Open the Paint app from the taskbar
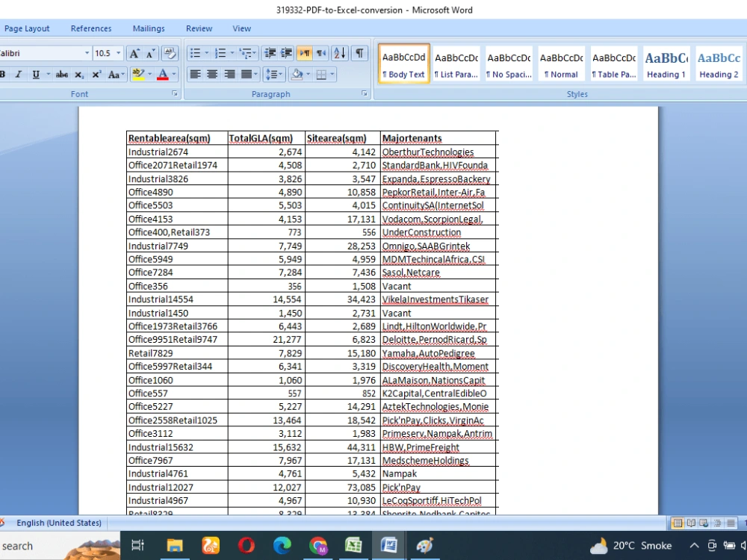The height and width of the screenshot is (560, 747). [424, 545]
